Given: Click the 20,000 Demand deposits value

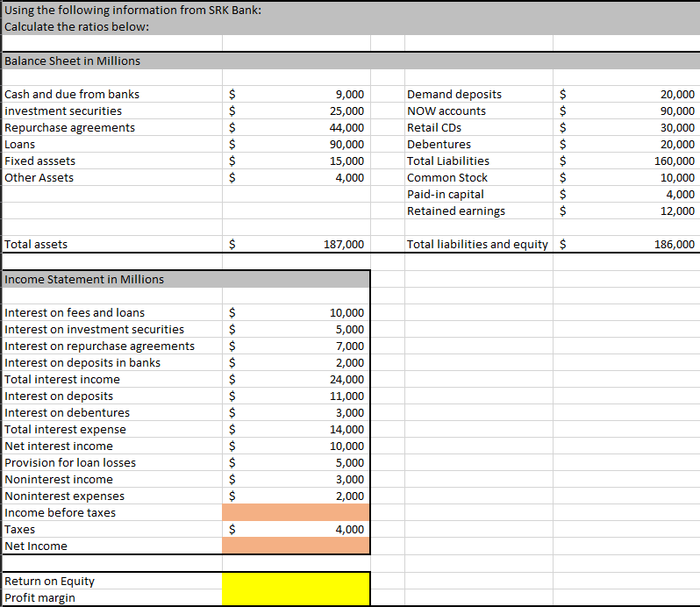Looking at the screenshot, I should pyautogui.click(x=626, y=94).
